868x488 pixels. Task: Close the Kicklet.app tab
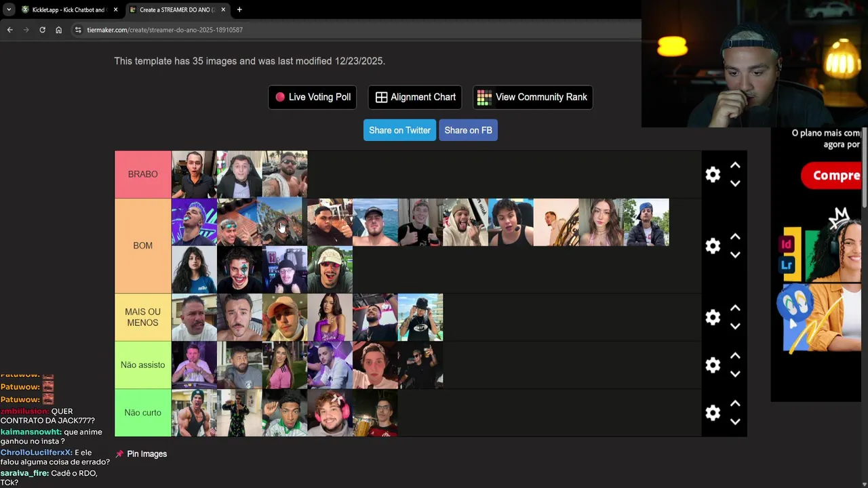pyautogui.click(x=115, y=9)
